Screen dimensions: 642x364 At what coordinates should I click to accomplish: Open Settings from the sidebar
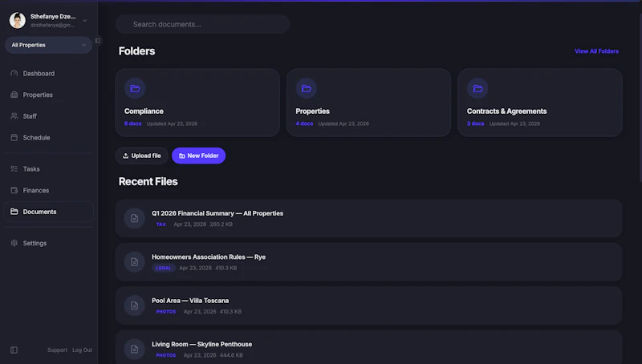click(x=48, y=243)
